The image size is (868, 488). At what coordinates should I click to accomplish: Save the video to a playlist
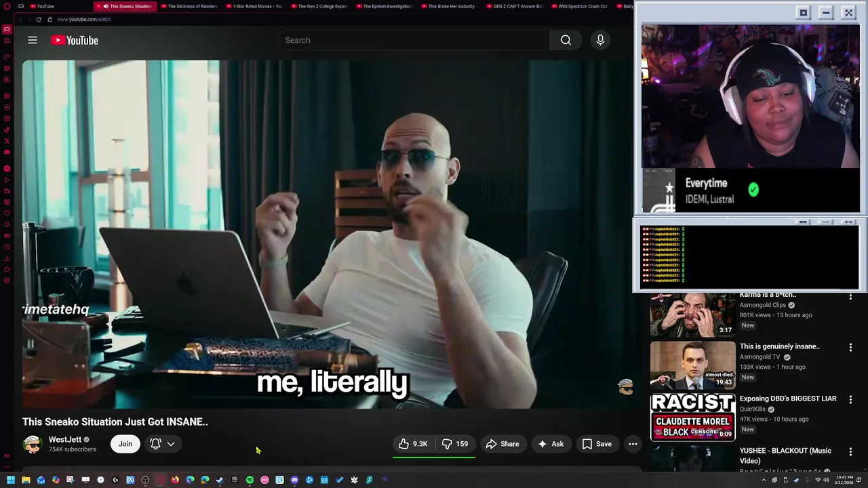597,444
